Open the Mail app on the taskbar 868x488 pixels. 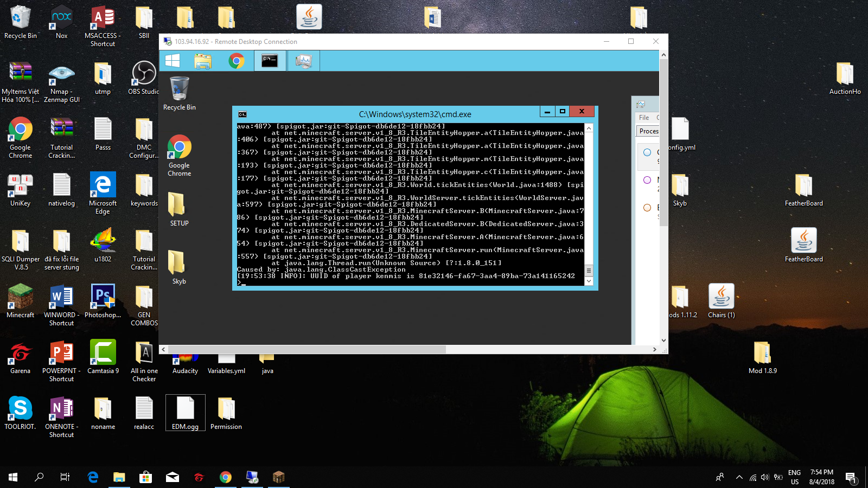tap(173, 477)
